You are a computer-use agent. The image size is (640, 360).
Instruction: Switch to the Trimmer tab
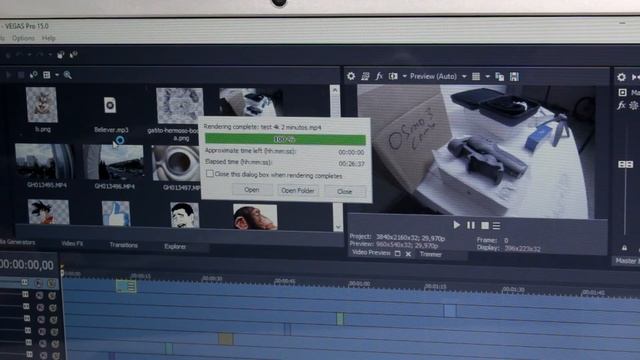click(431, 254)
